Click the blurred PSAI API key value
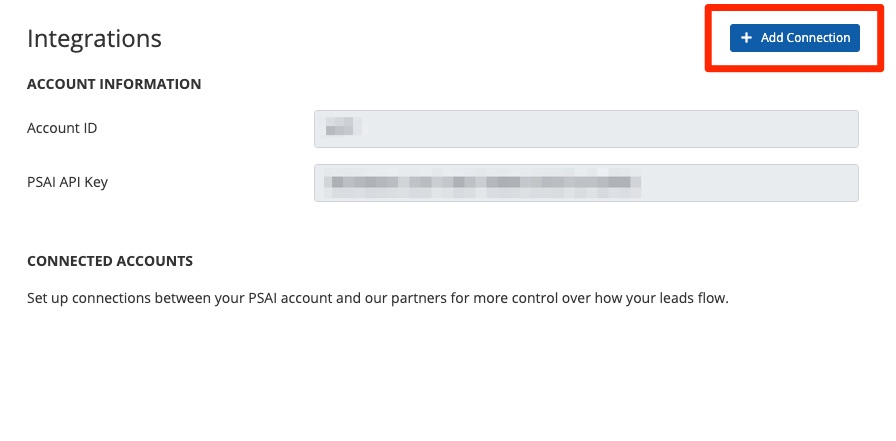Image resolution: width=896 pixels, height=441 pixels. pyautogui.click(x=486, y=182)
